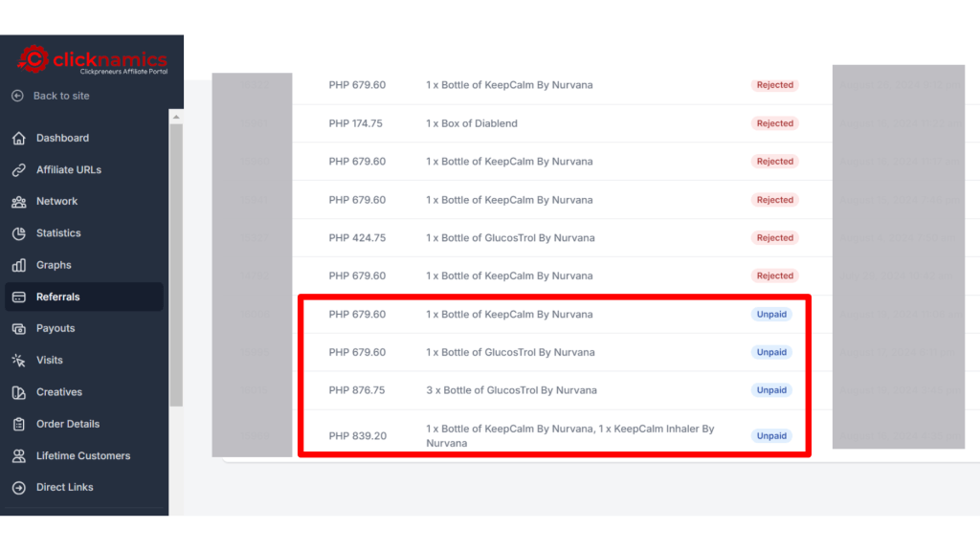Click the Affiliate URLs chain-link icon
The height and width of the screenshot is (551, 980).
(19, 170)
